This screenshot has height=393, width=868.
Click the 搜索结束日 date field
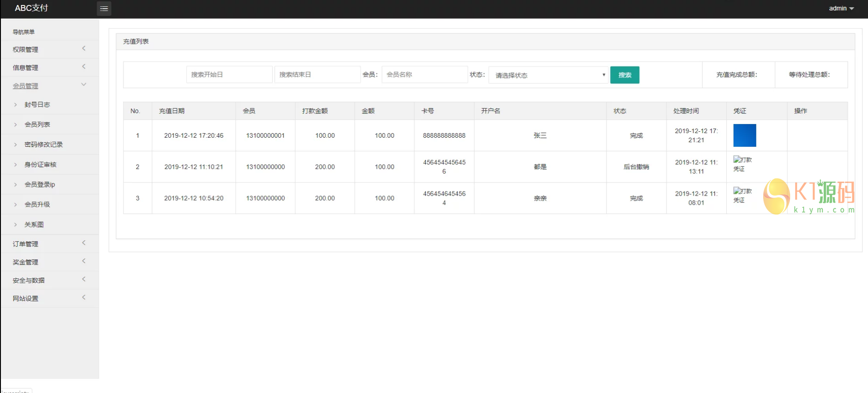317,75
